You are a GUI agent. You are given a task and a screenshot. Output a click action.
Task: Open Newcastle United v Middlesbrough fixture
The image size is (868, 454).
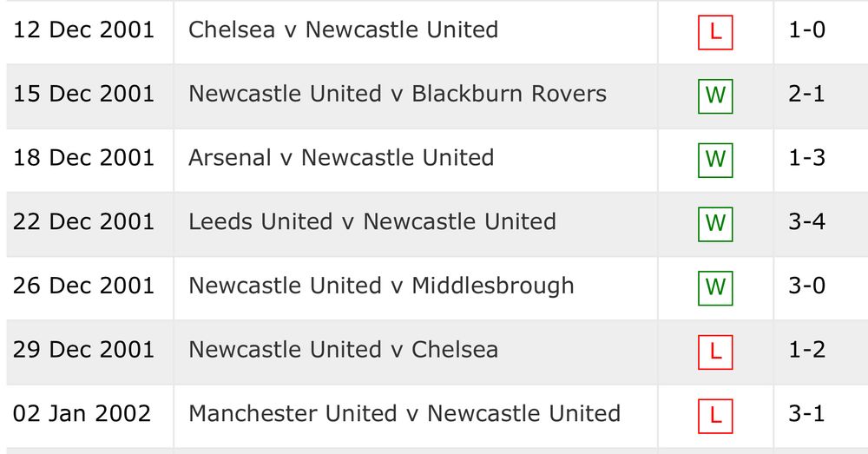(x=381, y=286)
